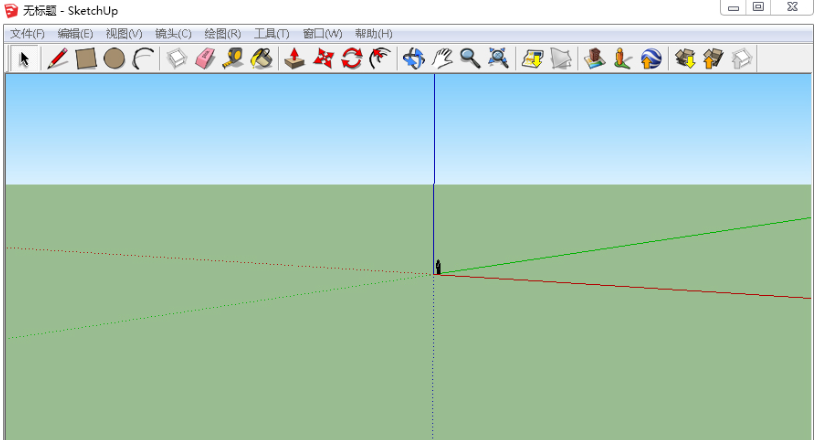Open the 镜头(C) menu
Screen dimensions: 815x440
(x=173, y=34)
